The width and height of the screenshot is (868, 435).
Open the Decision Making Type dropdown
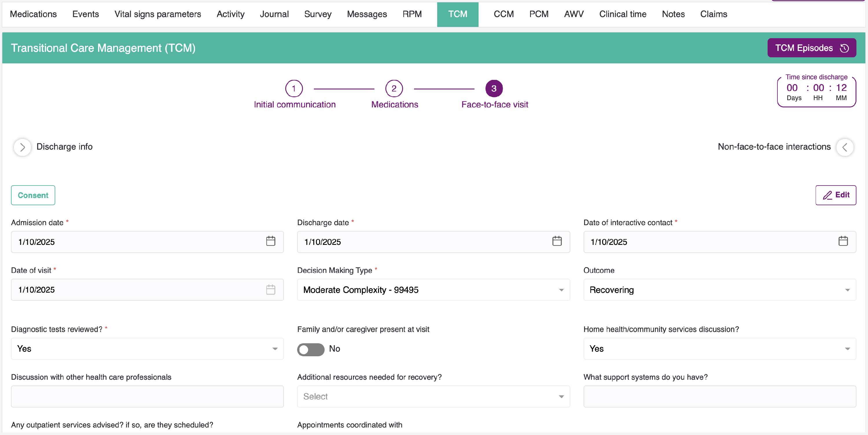point(433,290)
